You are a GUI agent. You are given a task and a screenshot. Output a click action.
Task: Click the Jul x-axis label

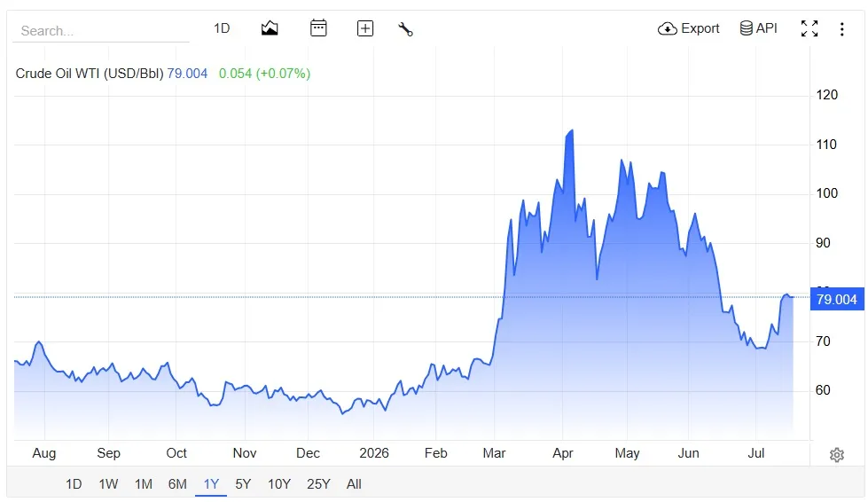click(x=756, y=453)
